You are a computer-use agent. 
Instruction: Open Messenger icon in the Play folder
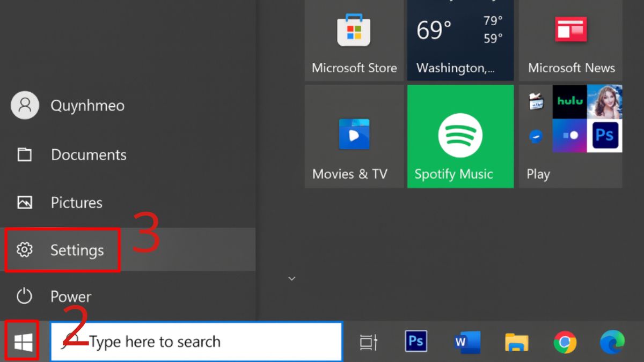click(x=536, y=136)
